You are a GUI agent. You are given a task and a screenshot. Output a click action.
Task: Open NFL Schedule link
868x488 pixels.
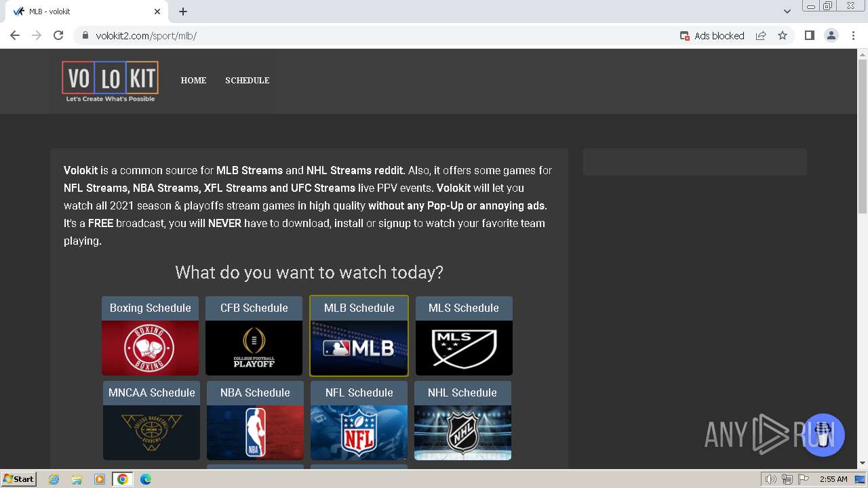[359, 392]
